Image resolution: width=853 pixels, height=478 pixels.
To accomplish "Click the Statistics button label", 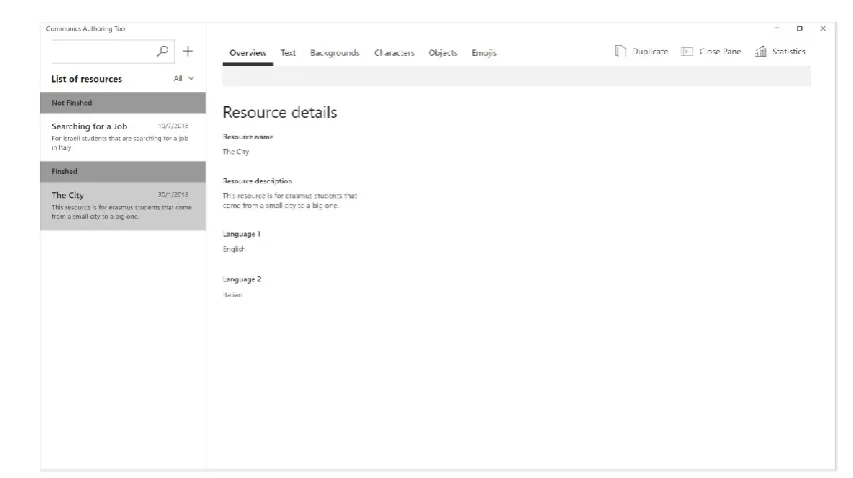I will [x=789, y=52].
